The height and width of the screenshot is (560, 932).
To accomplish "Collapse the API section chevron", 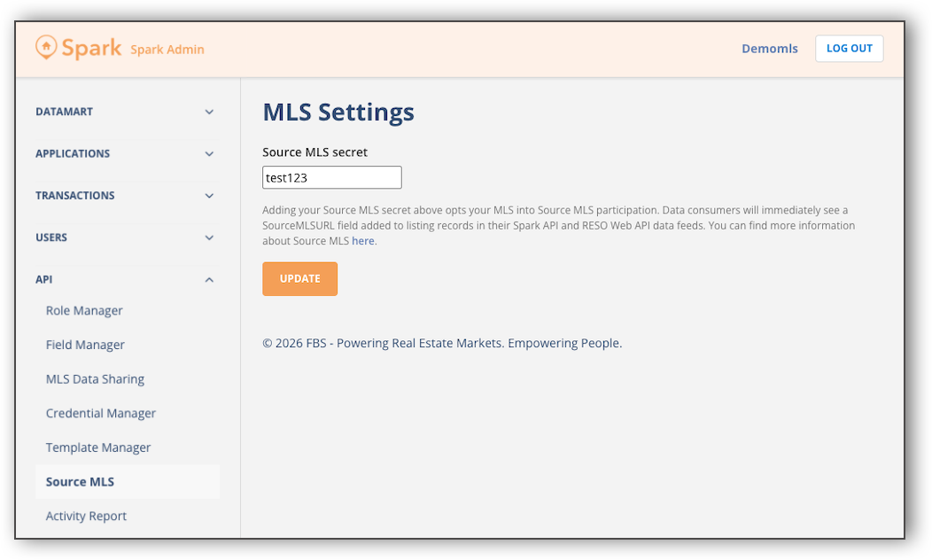I will click(209, 279).
